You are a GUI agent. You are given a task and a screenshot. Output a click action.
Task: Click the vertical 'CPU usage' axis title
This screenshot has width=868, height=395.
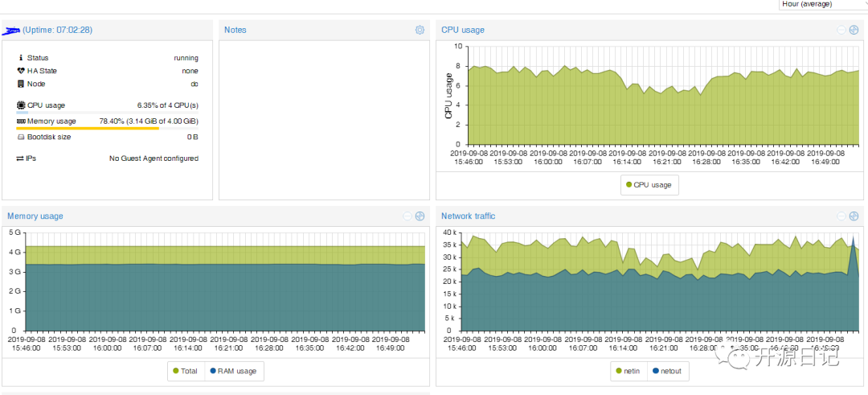449,96
